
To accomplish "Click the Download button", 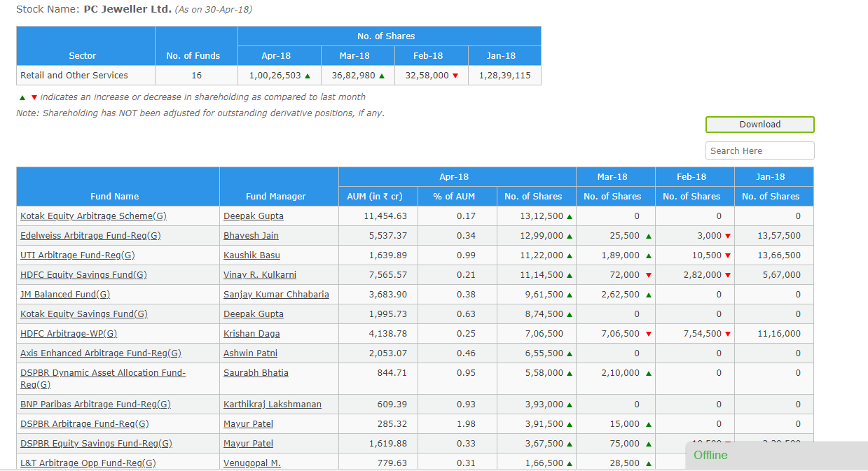I will coord(759,125).
